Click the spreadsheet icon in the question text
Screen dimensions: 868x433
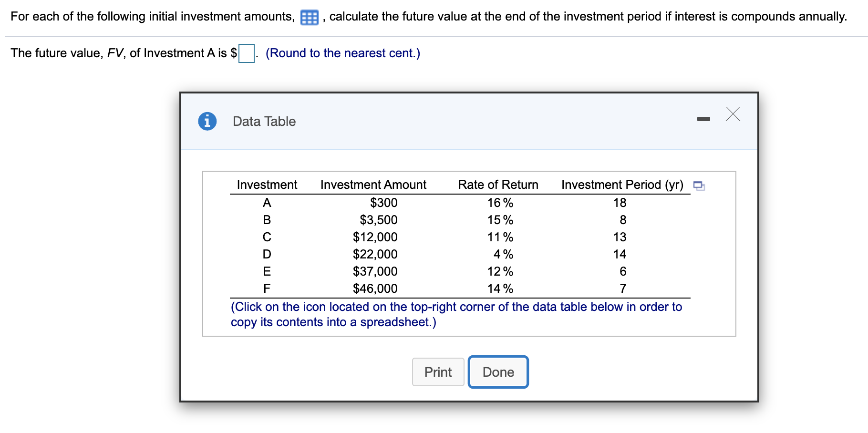tap(309, 16)
